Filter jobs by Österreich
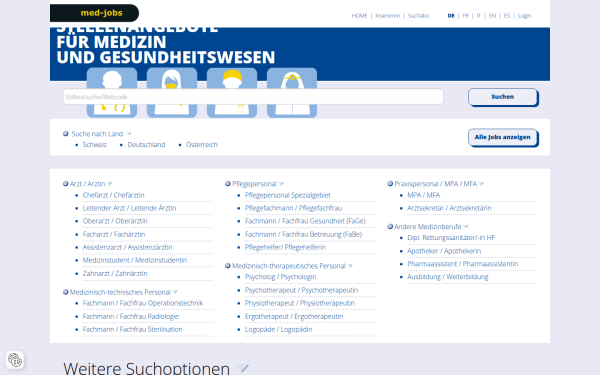 [x=202, y=145]
